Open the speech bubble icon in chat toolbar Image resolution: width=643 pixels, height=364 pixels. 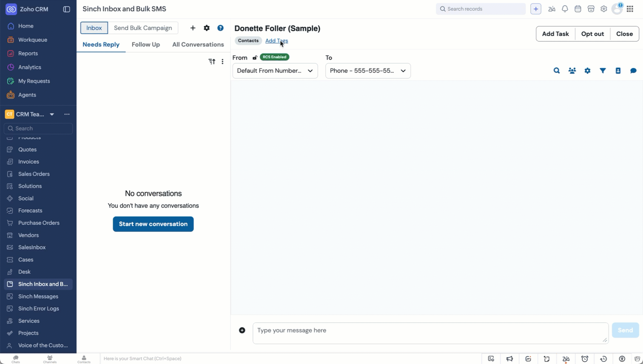(633, 71)
